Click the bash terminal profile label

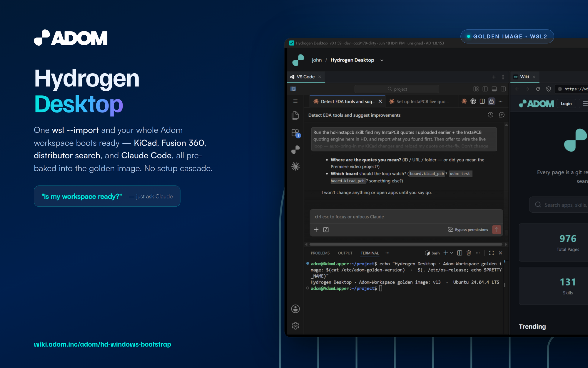432,253
